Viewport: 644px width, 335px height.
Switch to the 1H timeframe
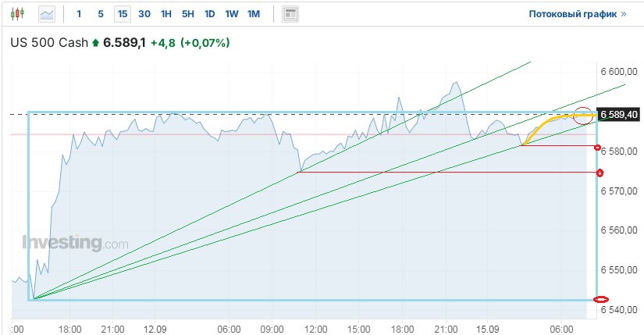coord(166,14)
